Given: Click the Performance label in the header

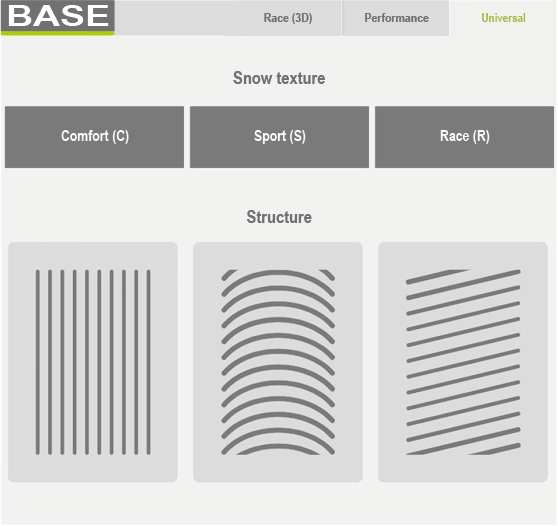Looking at the screenshot, I should (x=396, y=18).
